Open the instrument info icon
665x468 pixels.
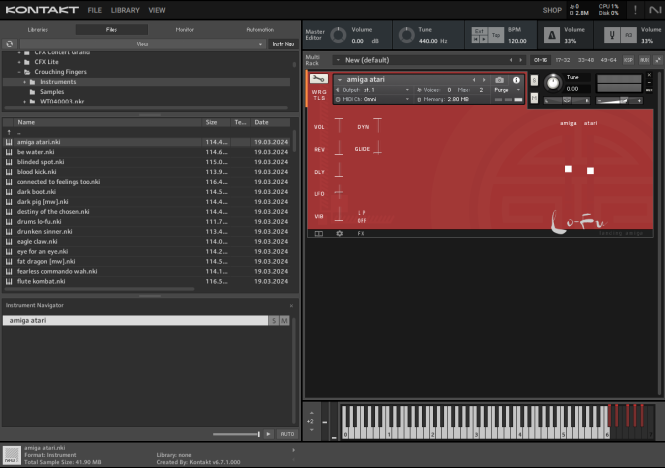point(516,80)
